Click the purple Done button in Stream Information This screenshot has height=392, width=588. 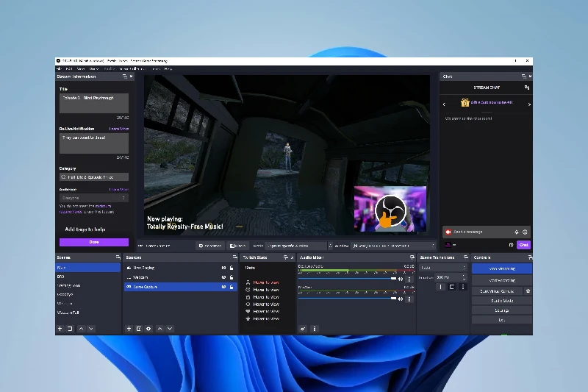[94, 242]
